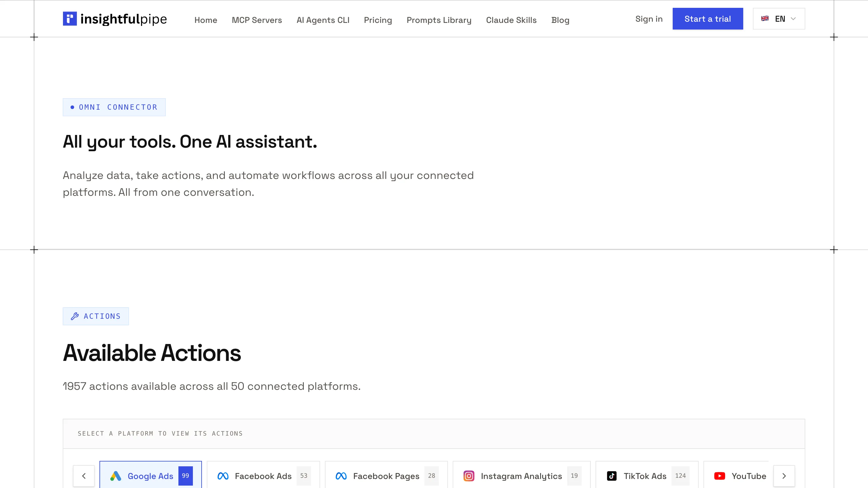Screen dimensions: 868x488
Task: Open the Prompts Library link
Action: coord(439,20)
